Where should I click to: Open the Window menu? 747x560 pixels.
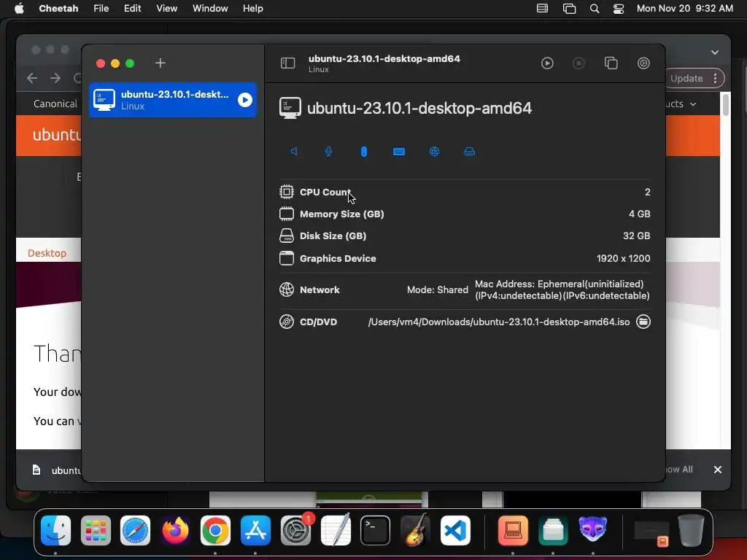210,9
